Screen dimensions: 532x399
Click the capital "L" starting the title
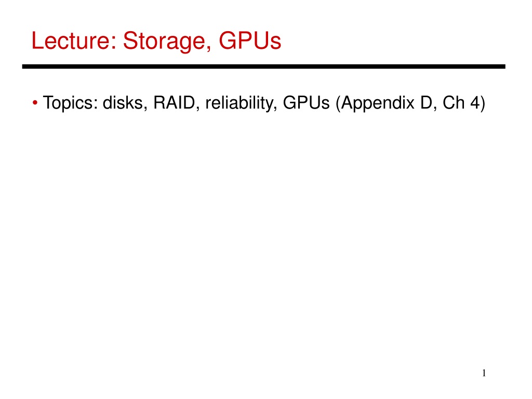pos(37,41)
